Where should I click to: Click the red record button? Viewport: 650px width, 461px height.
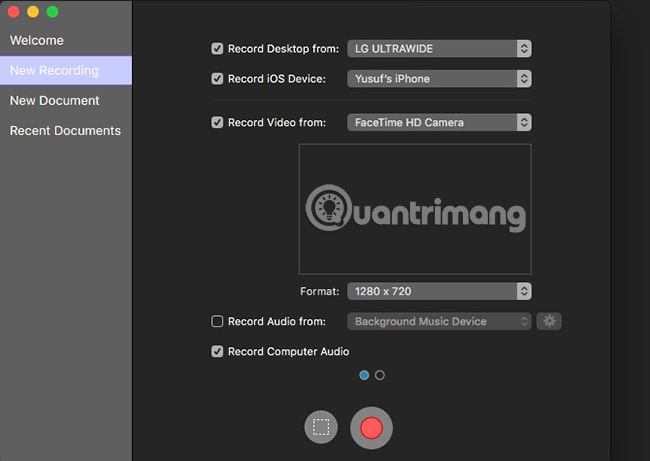click(x=371, y=428)
